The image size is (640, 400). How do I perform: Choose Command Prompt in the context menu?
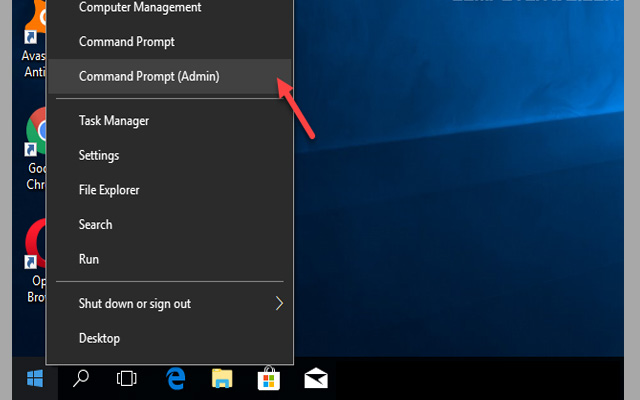point(126,42)
